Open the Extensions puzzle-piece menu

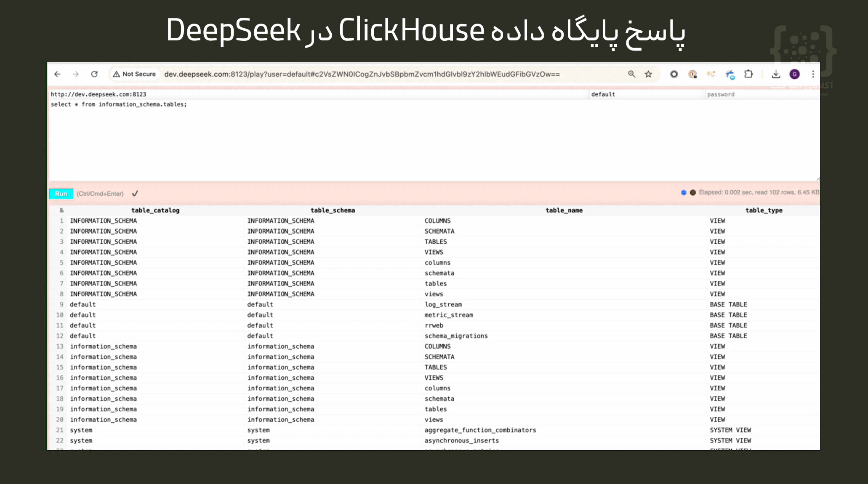point(748,74)
